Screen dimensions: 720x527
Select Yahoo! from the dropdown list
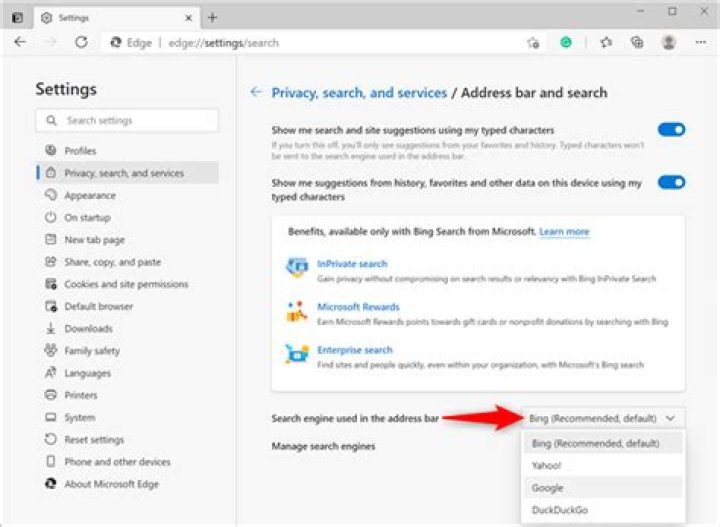[x=603, y=465]
